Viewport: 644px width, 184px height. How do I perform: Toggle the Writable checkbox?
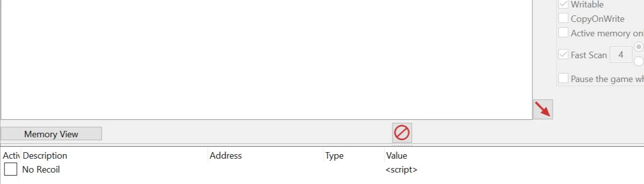coord(563,4)
